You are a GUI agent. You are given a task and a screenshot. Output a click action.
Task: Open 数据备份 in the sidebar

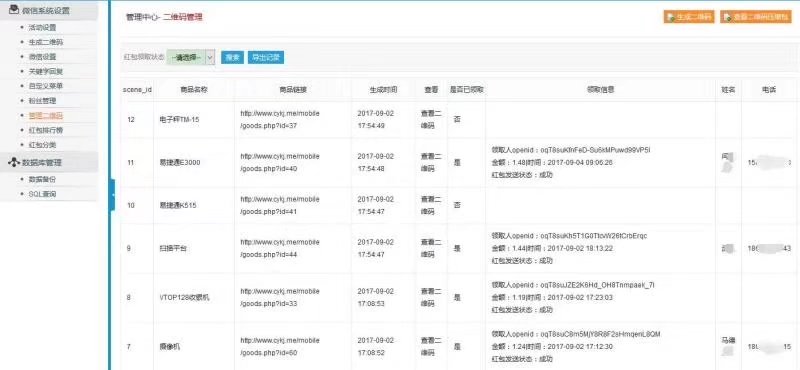pyautogui.click(x=42, y=179)
